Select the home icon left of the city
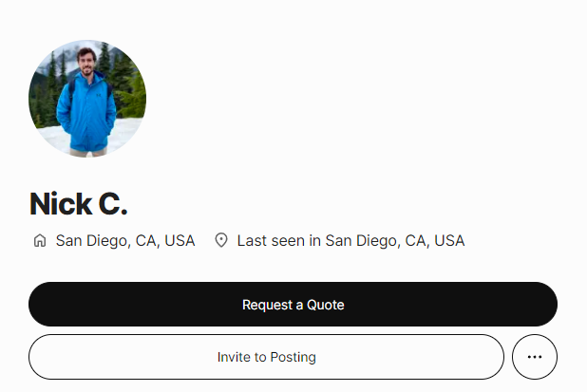The image size is (587, 392). pyautogui.click(x=40, y=241)
